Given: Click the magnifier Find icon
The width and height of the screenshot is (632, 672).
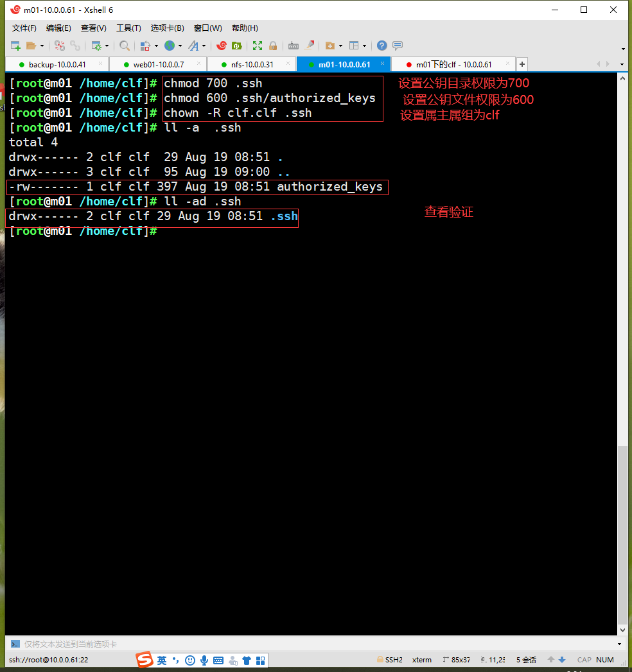Looking at the screenshot, I should 125,46.
